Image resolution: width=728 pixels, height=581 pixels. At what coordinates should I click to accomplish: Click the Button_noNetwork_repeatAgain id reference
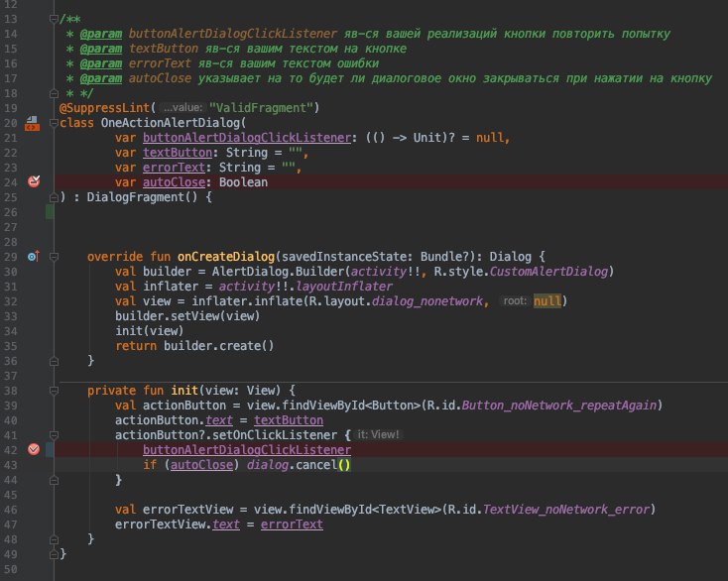[559, 406]
